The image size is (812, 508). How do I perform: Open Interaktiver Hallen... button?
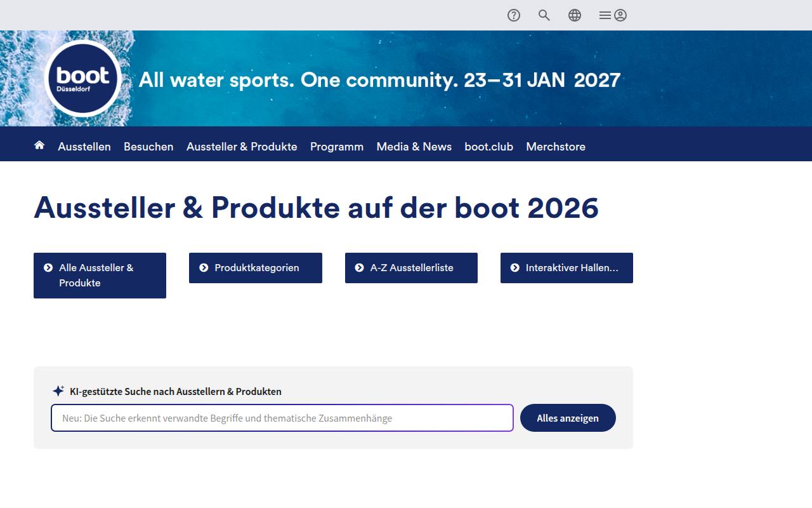566,268
